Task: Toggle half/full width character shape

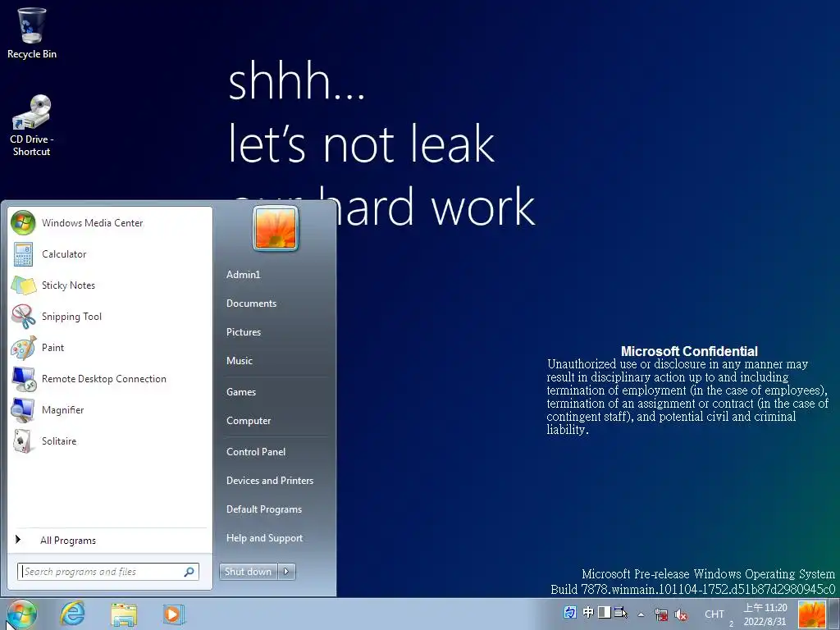Action: pos(605,612)
